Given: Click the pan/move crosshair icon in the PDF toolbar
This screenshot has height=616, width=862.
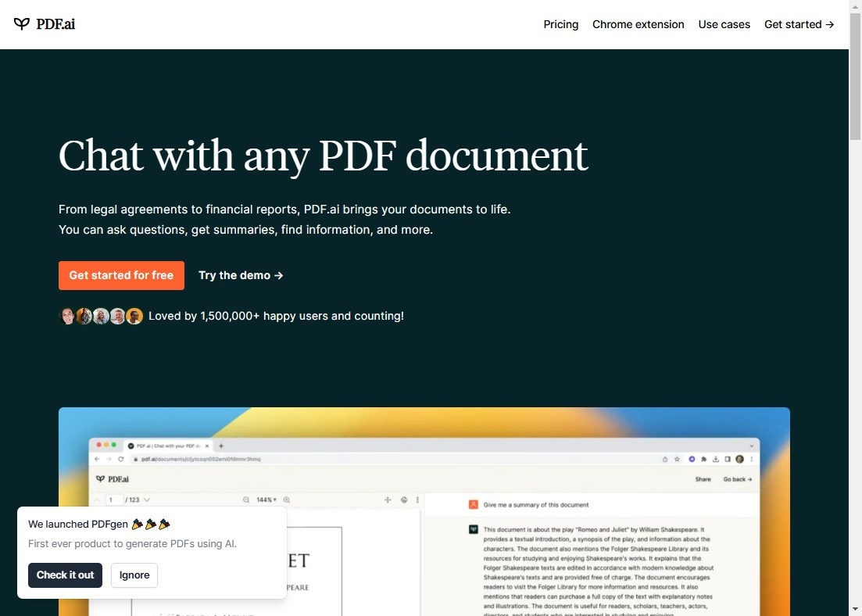Looking at the screenshot, I should coord(388,499).
